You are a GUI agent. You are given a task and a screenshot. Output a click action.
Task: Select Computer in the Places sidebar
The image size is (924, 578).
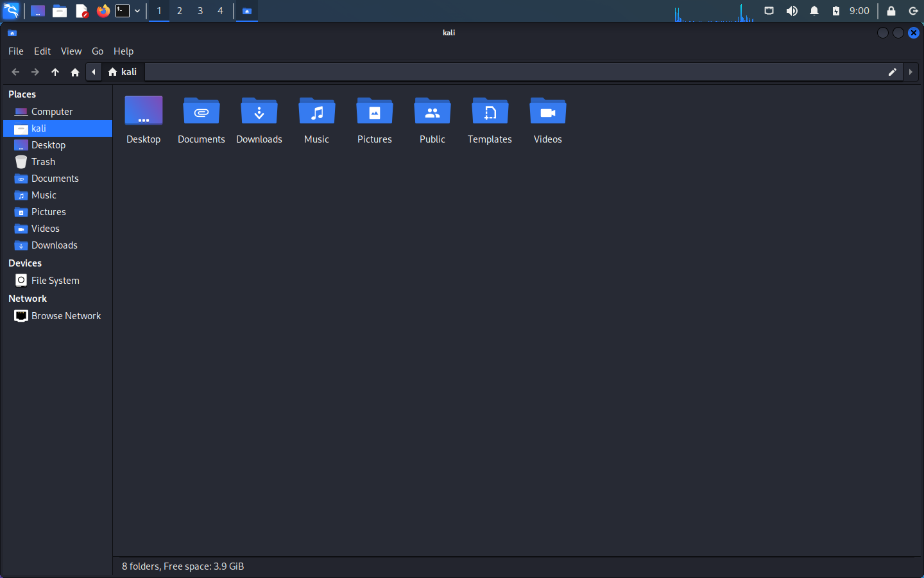[58, 112]
